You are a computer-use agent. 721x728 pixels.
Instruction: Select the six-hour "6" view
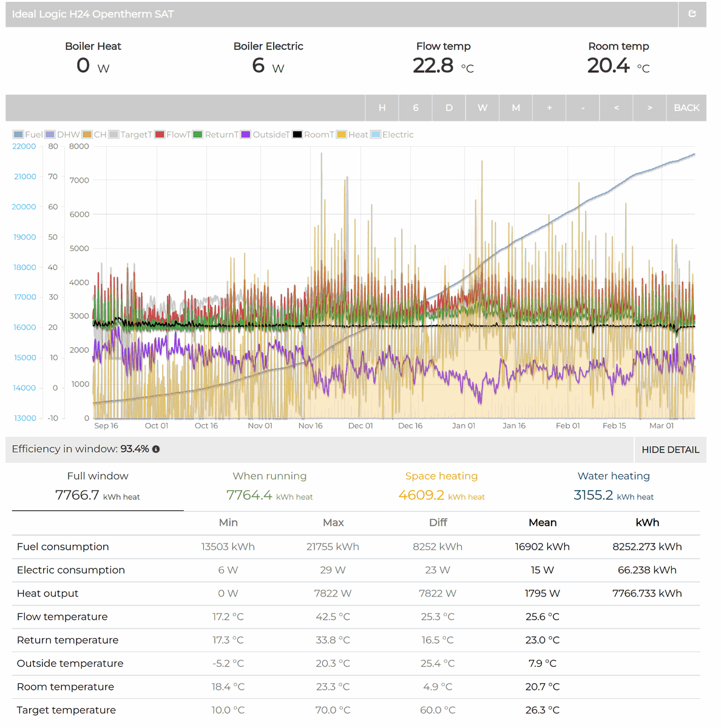(x=415, y=107)
